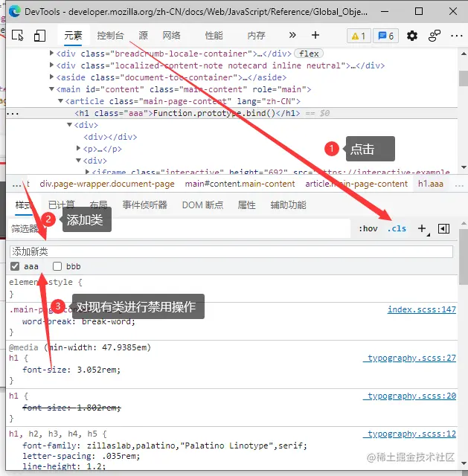The height and width of the screenshot is (476, 468).
Task: Uncheck the aaa class checkbox
Action: (x=15, y=266)
